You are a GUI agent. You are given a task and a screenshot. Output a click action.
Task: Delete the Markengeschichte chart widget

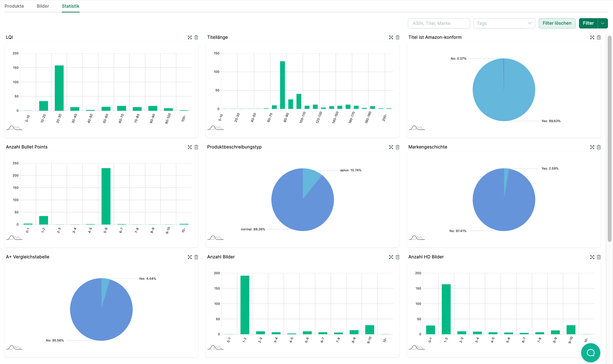[599, 147]
